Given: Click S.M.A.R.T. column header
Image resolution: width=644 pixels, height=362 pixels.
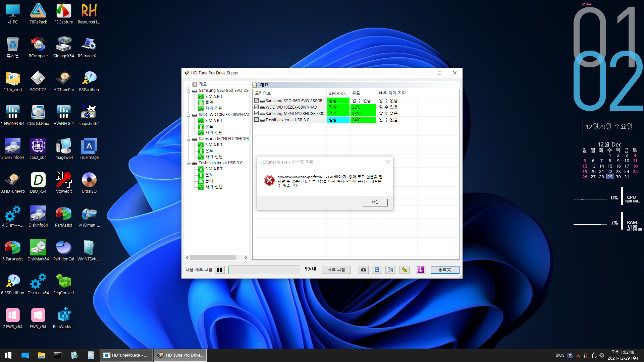Looking at the screenshot, I should click(x=338, y=93).
